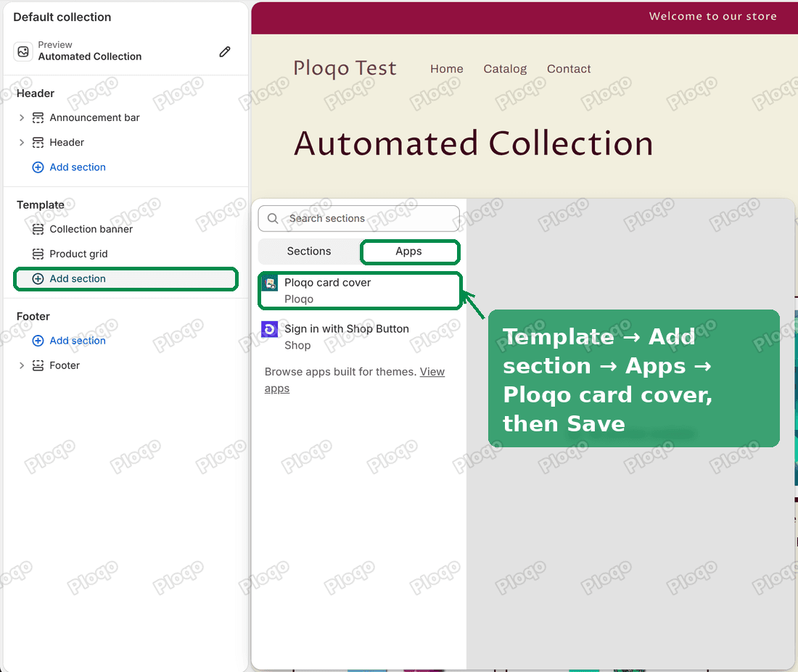Click plus icon of Add section under Template
Viewport: 798px width, 672px height.
38,279
